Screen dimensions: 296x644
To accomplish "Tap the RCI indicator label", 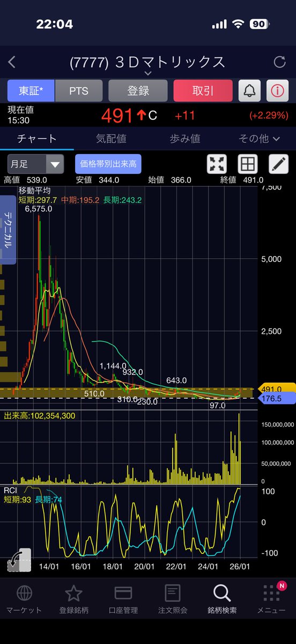I will pyautogui.click(x=11, y=490).
